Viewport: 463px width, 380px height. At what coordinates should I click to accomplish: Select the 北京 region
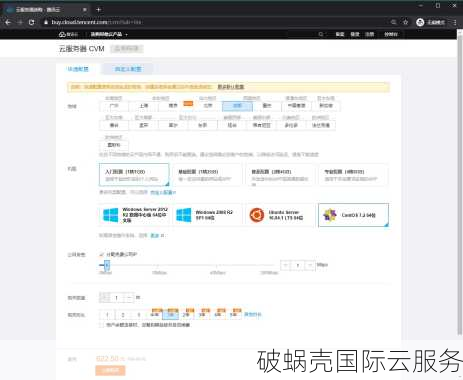208,106
